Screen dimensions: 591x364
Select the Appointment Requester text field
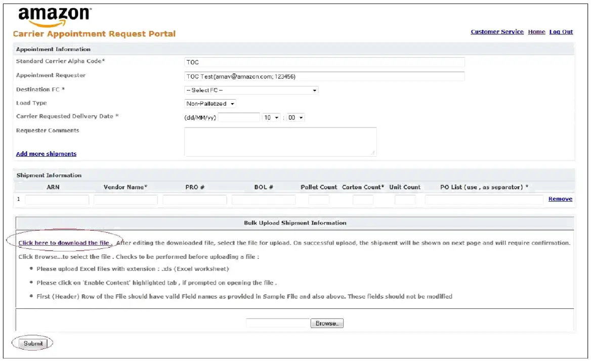pyautogui.click(x=324, y=76)
